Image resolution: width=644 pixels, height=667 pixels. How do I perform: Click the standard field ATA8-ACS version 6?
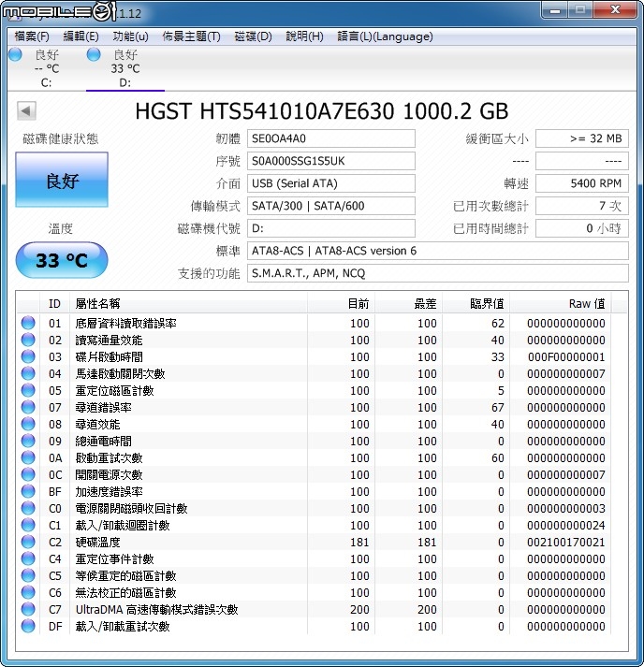(x=437, y=251)
